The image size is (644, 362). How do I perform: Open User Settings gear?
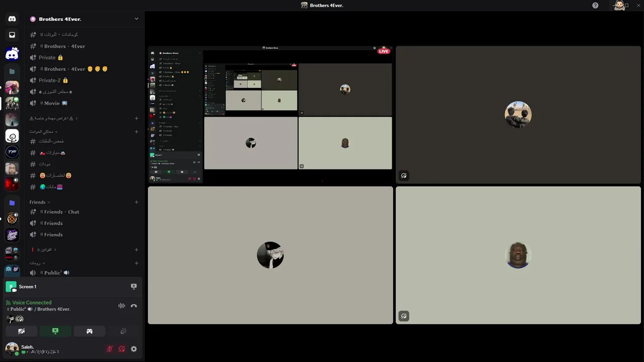pos(134,349)
